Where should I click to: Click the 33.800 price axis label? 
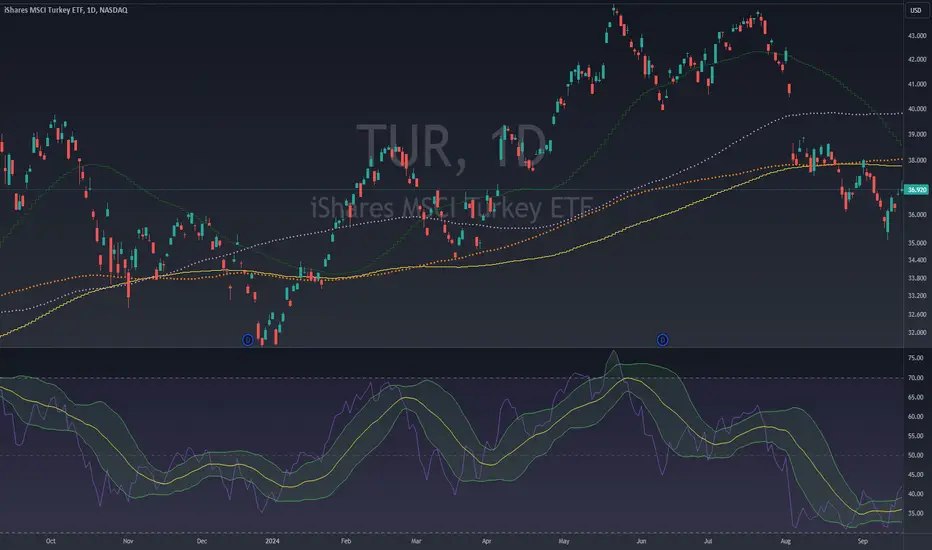point(917,278)
